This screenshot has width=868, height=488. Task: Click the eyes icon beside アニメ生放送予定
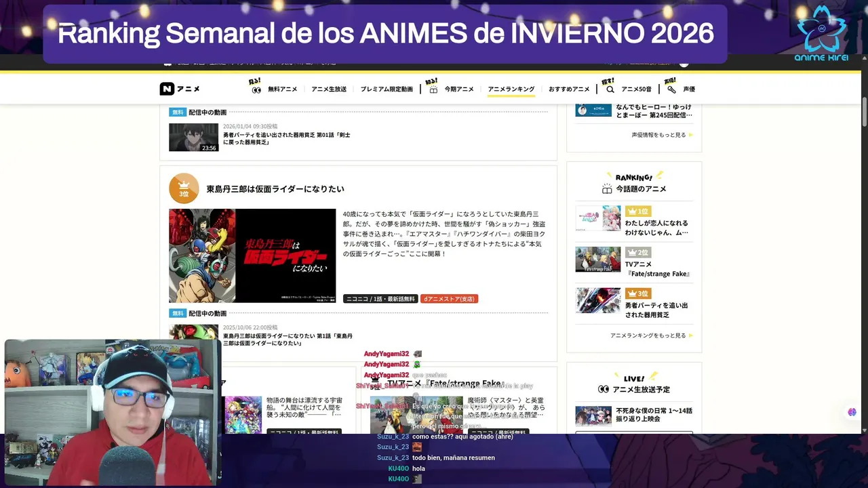pos(604,390)
